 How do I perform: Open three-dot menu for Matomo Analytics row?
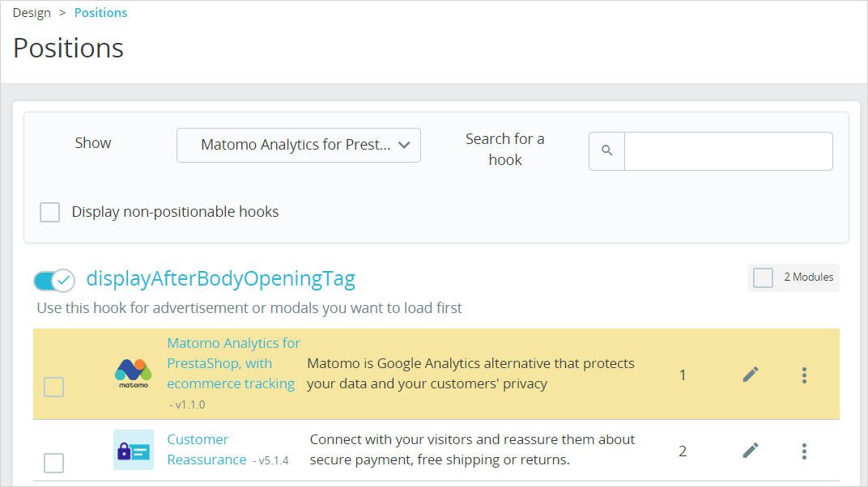pyautogui.click(x=804, y=375)
